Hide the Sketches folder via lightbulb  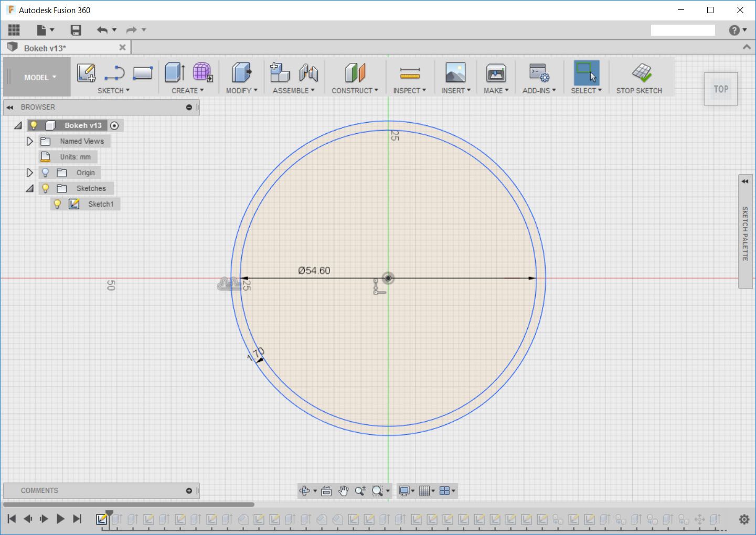(x=46, y=188)
